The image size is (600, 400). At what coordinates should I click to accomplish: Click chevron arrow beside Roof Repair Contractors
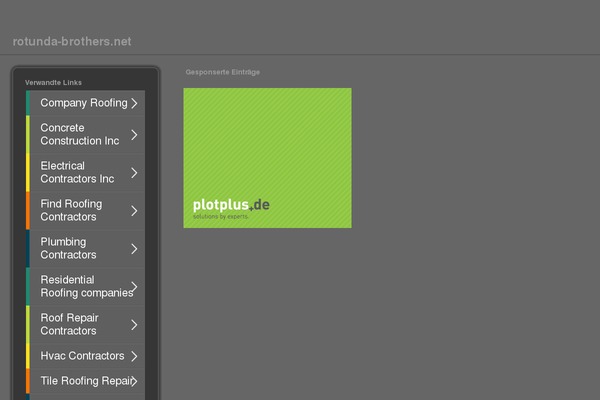134,325
